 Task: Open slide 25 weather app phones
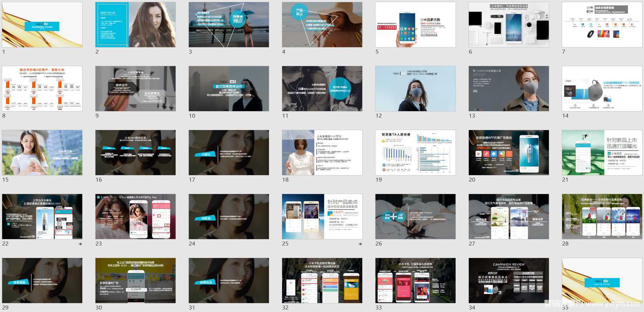[322, 217]
